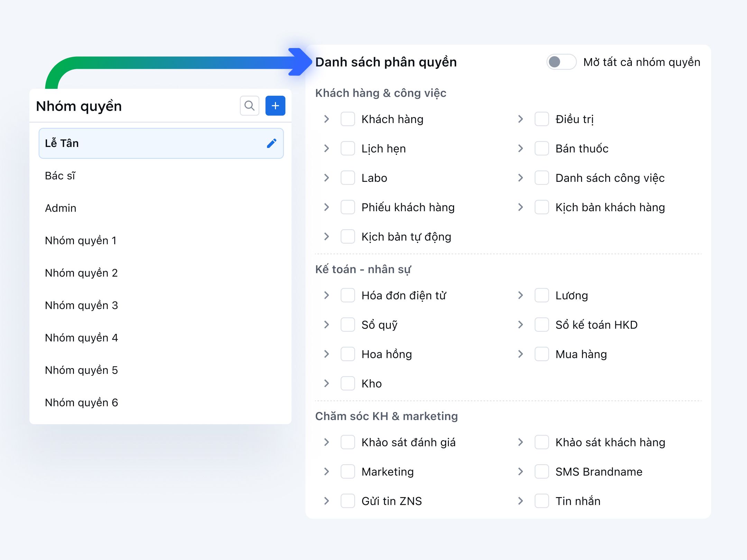Check the Bán thuốc checkbox
This screenshot has height=560, width=747.
[x=542, y=149]
